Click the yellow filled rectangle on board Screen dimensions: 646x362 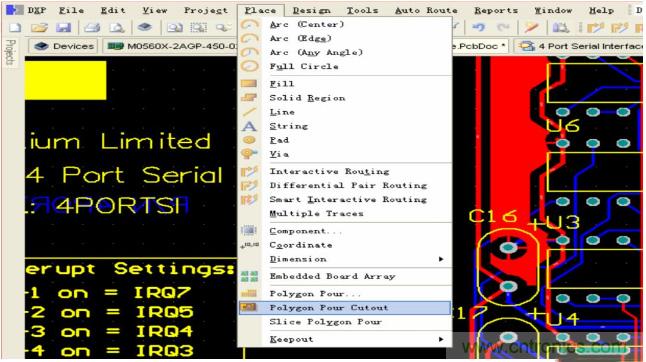click(x=66, y=80)
